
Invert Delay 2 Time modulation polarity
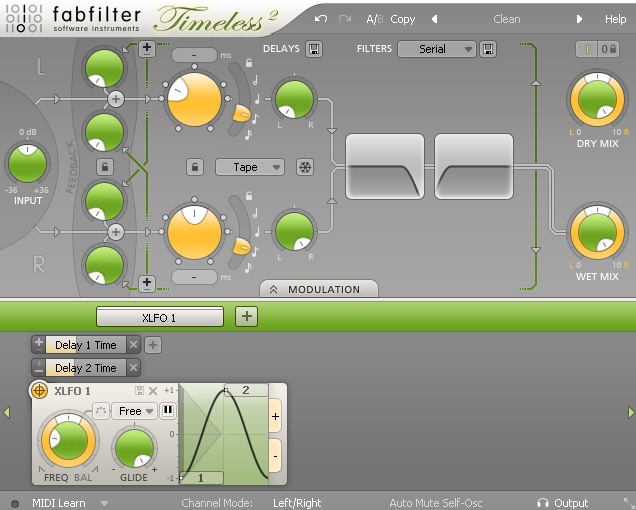pyautogui.click(x=39, y=367)
